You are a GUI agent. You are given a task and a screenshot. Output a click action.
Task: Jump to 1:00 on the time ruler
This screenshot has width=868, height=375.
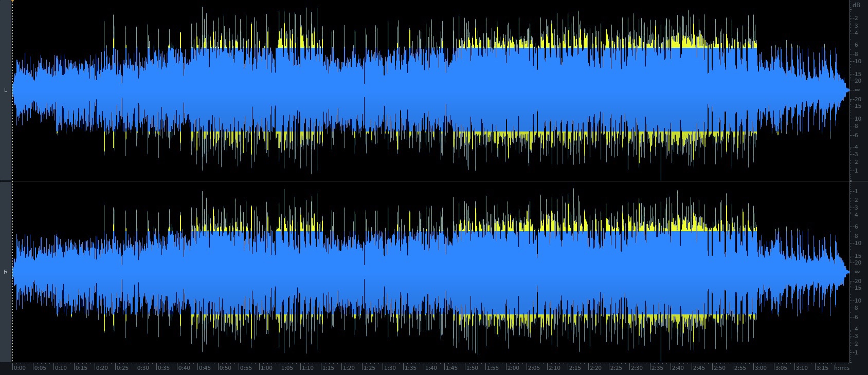coord(266,368)
